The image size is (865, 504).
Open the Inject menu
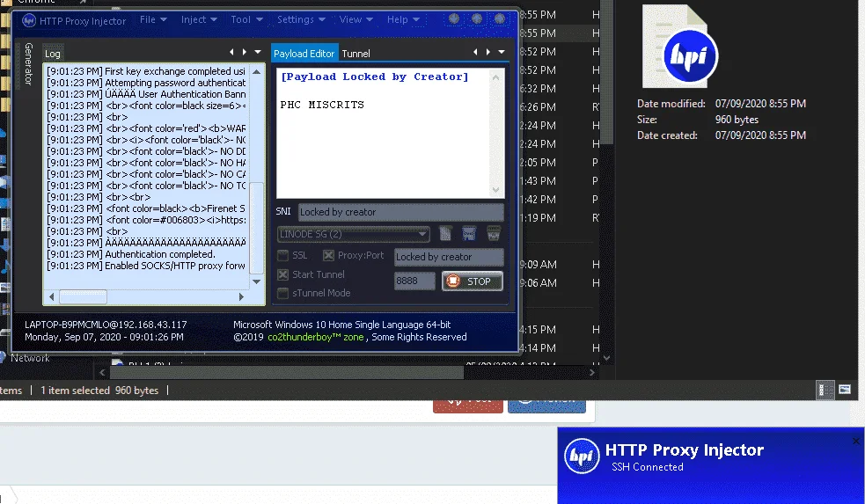pos(199,19)
